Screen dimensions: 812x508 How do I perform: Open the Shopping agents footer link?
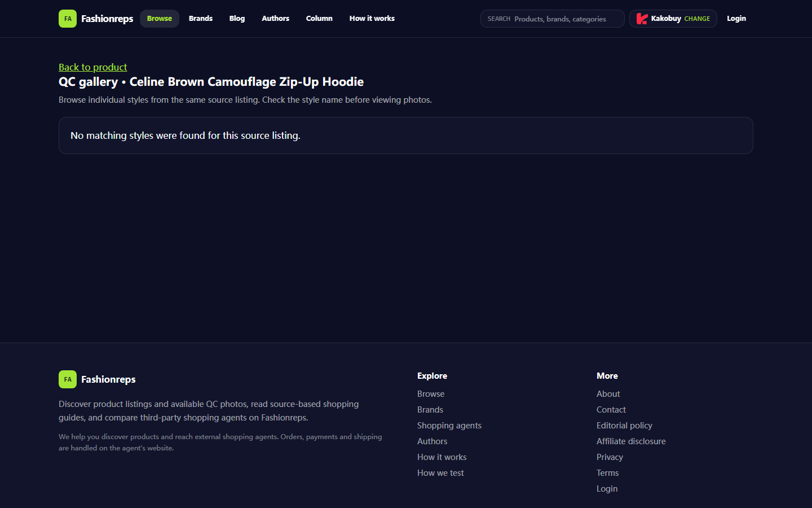click(x=449, y=426)
